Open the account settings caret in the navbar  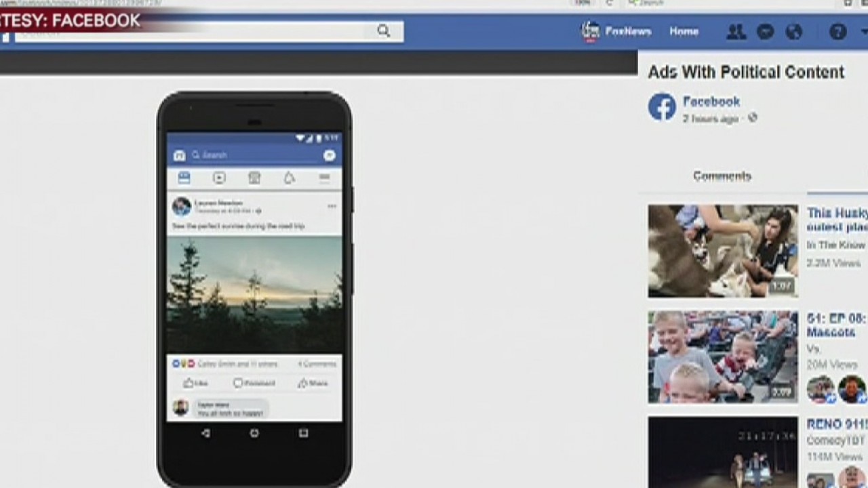coord(864,31)
